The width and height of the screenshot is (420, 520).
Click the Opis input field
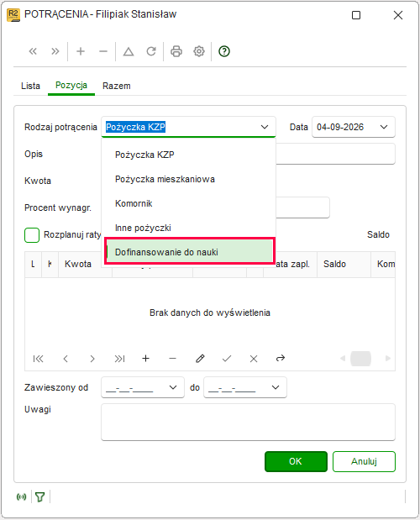tap(335, 154)
